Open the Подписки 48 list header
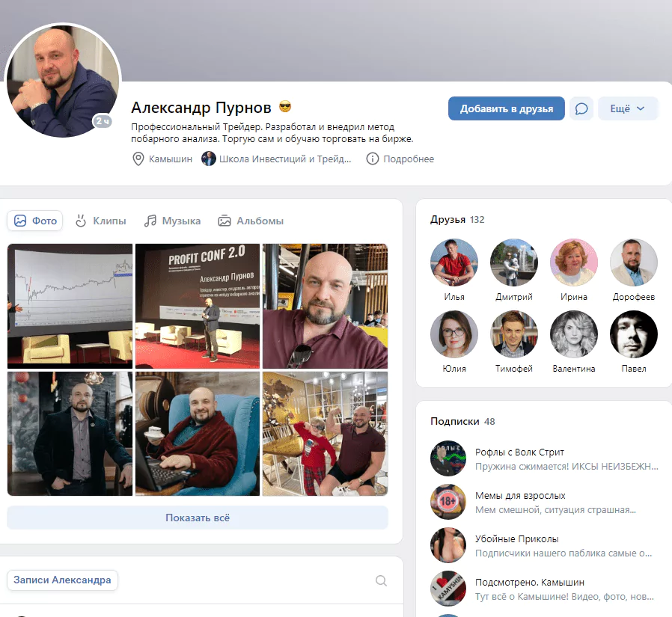This screenshot has width=672, height=617. 462,422
